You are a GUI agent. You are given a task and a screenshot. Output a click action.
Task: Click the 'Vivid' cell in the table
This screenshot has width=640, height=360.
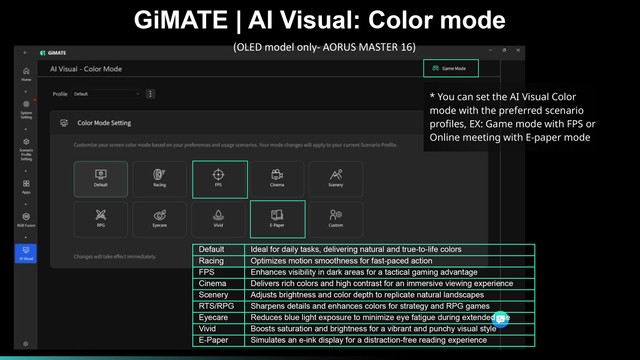(219, 329)
